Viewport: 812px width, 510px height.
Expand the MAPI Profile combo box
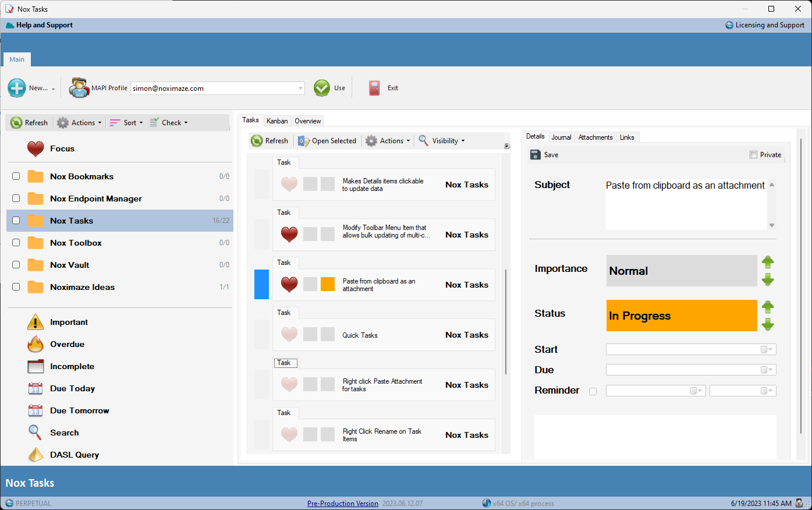point(300,88)
